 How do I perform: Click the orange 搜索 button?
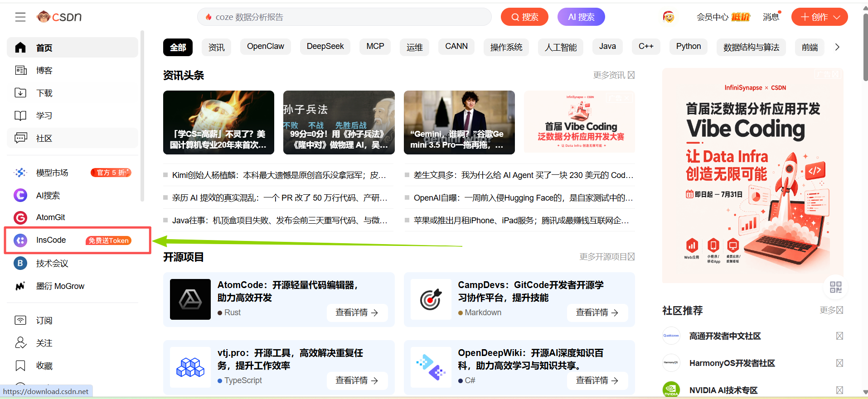(x=524, y=17)
